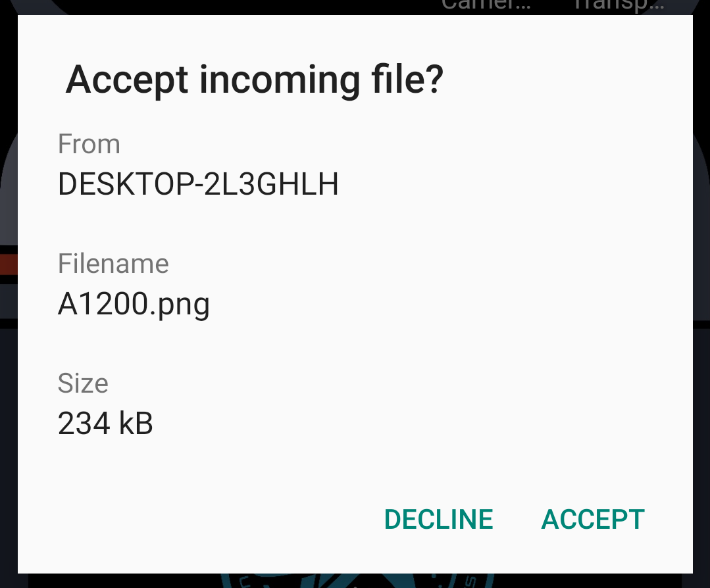Decline the incoming file transfer
Viewport: 710px width, 588px height.
tap(438, 519)
